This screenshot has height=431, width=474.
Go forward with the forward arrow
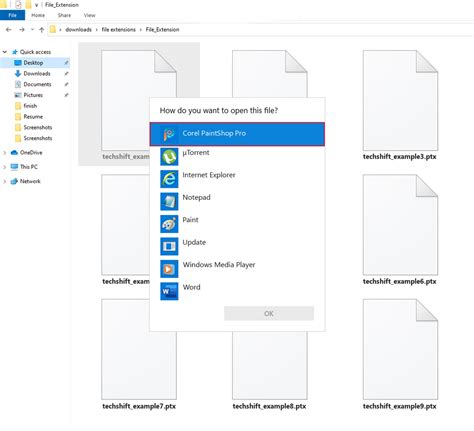(x=22, y=30)
